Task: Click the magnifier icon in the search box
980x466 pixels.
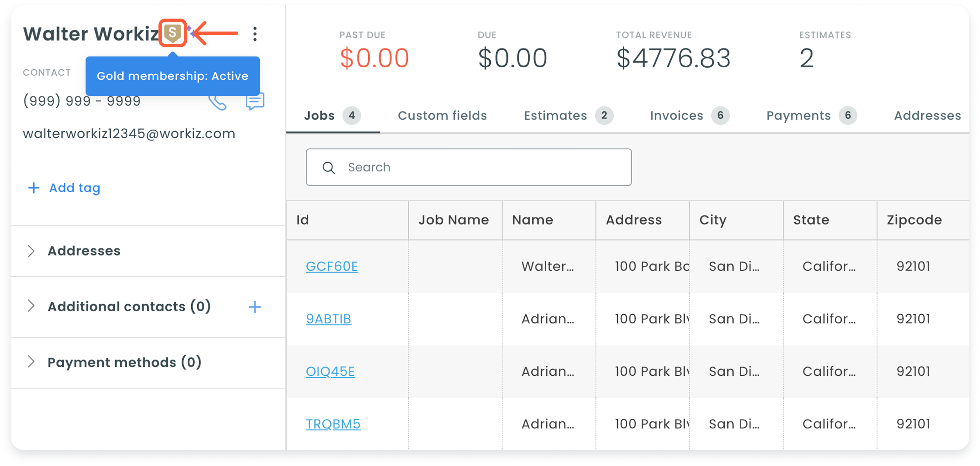Action: click(329, 168)
